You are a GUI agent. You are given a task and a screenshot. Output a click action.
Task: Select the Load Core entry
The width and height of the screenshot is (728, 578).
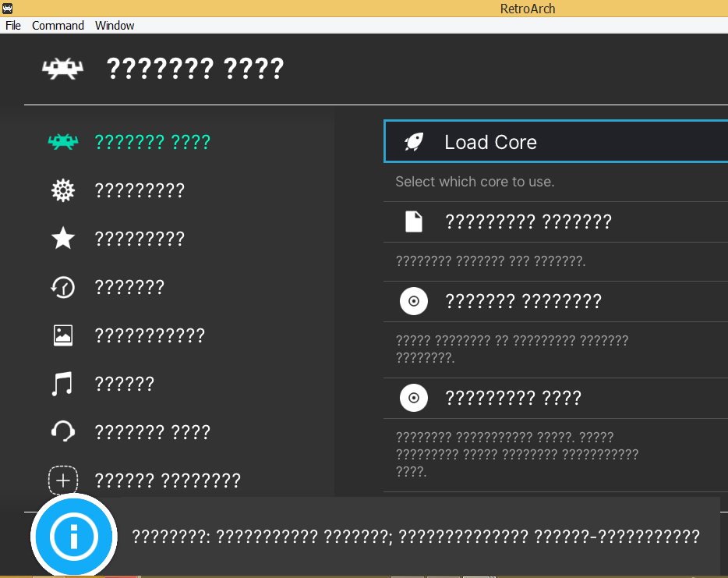coord(556,142)
